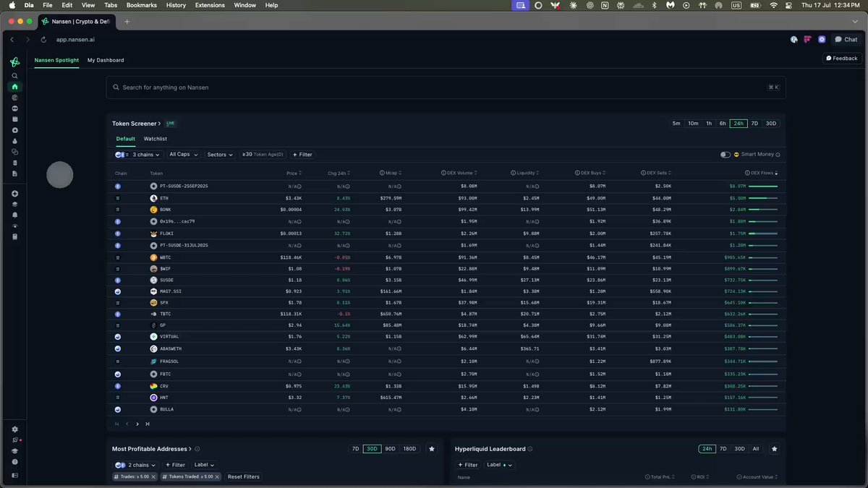Click the ≥30 Token Age(D) filter chip
868x488 pixels.
[x=263, y=155]
